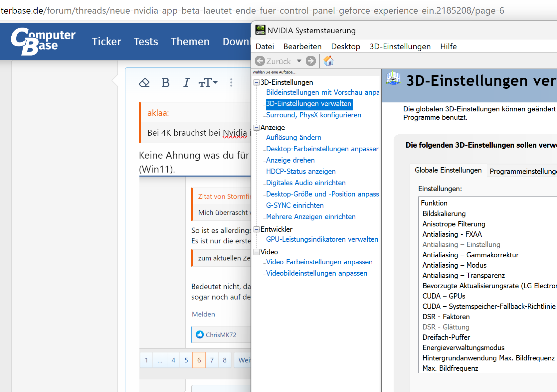Select Mehrere Anzeigen einrichten

(311, 217)
